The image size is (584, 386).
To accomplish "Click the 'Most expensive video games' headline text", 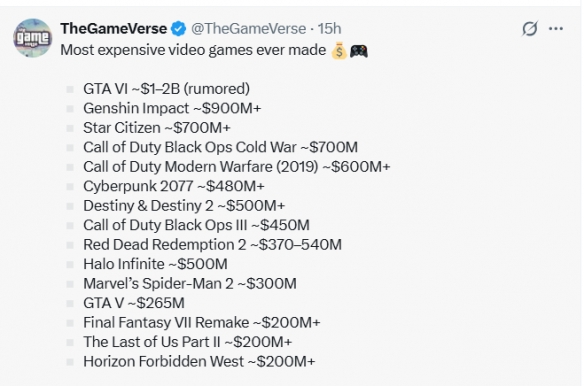I will [x=193, y=50].
